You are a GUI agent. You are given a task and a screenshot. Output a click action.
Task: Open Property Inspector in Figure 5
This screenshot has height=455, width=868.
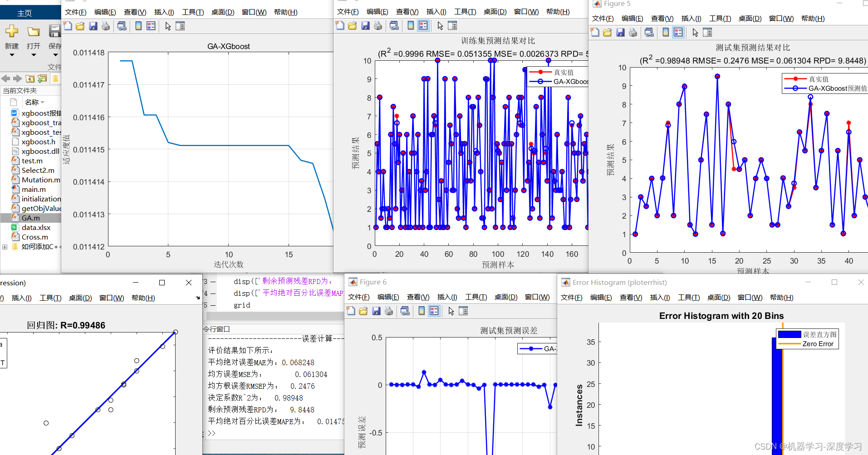(x=707, y=32)
